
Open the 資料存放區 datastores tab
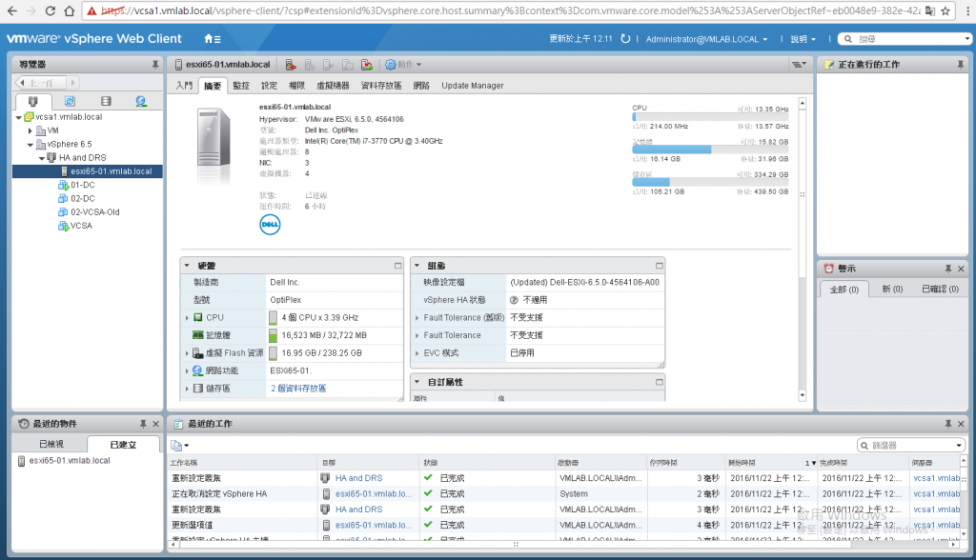pos(381,86)
